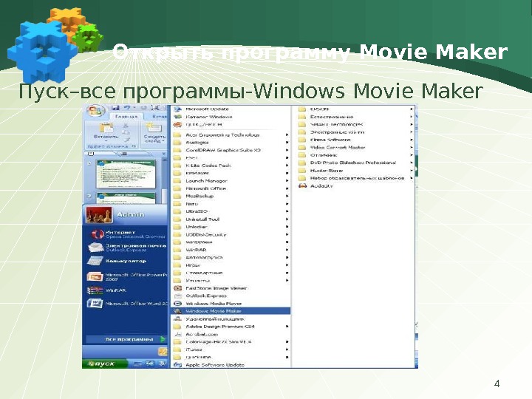Click the Calculator icon in Start menu
This screenshot has width=532, height=399.
95,261
